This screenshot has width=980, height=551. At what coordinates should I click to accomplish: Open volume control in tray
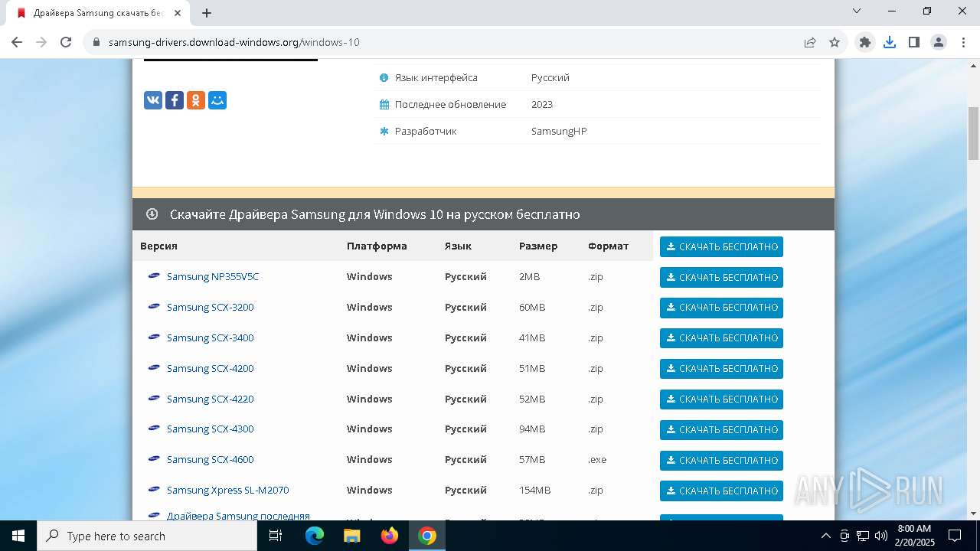(x=881, y=536)
